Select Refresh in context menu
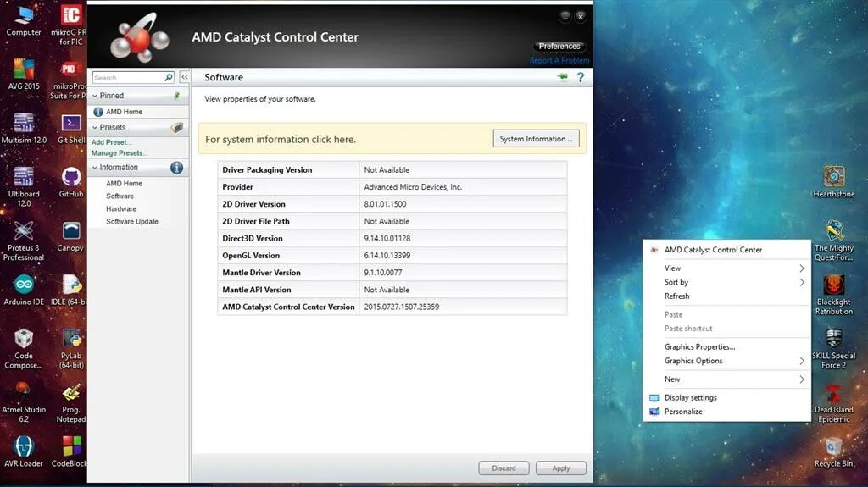Viewport: 868px width, 487px height. pos(726,296)
